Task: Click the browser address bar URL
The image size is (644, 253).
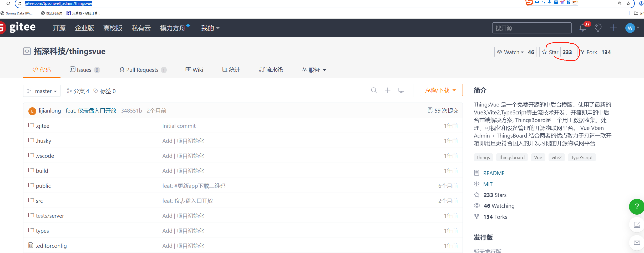Action: pyautogui.click(x=58, y=3)
